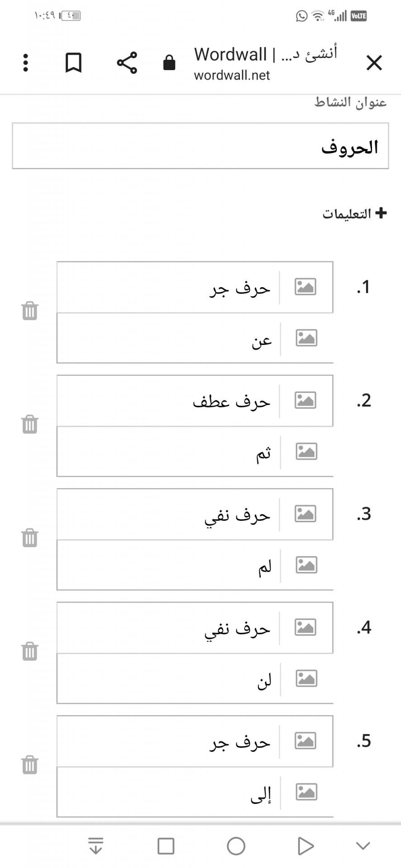Viewport: 401px width, 868px height.
Task: Open recent apps via the square button
Action: tap(166, 846)
